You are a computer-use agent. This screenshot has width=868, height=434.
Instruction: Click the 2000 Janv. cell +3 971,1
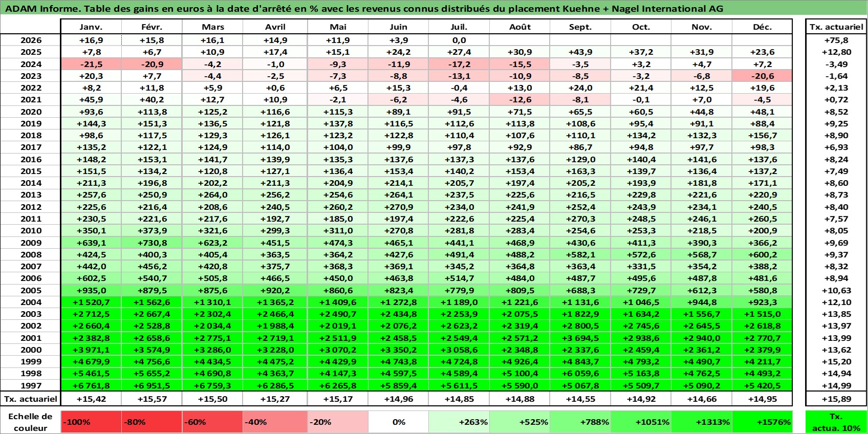[91, 350]
